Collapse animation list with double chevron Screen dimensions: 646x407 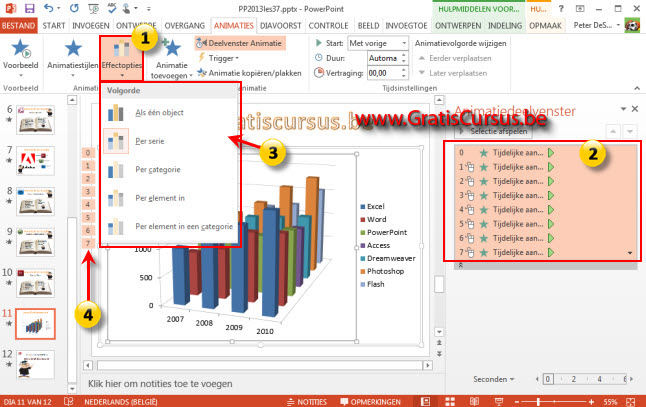(461, 265)
